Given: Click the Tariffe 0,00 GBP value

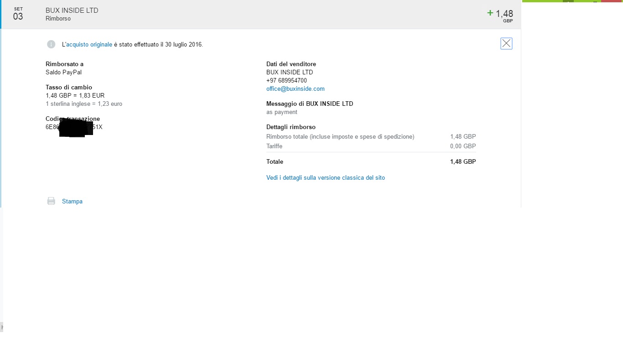Looking at the screenshot, I should [463, 146].
